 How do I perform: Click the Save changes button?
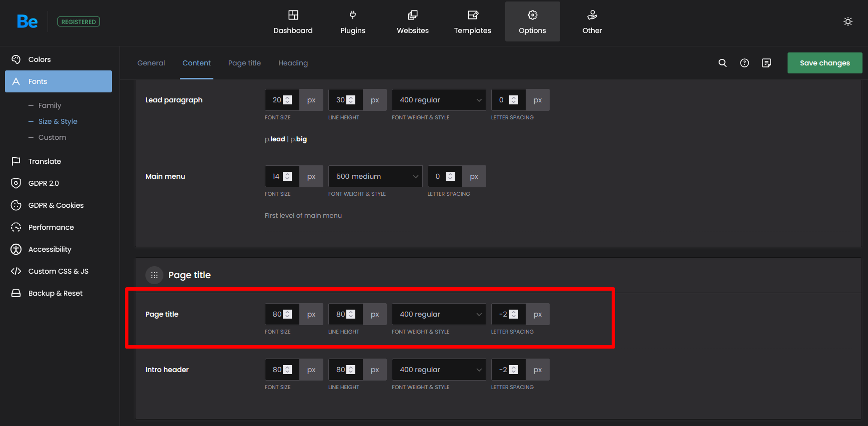tap(825, 63)
